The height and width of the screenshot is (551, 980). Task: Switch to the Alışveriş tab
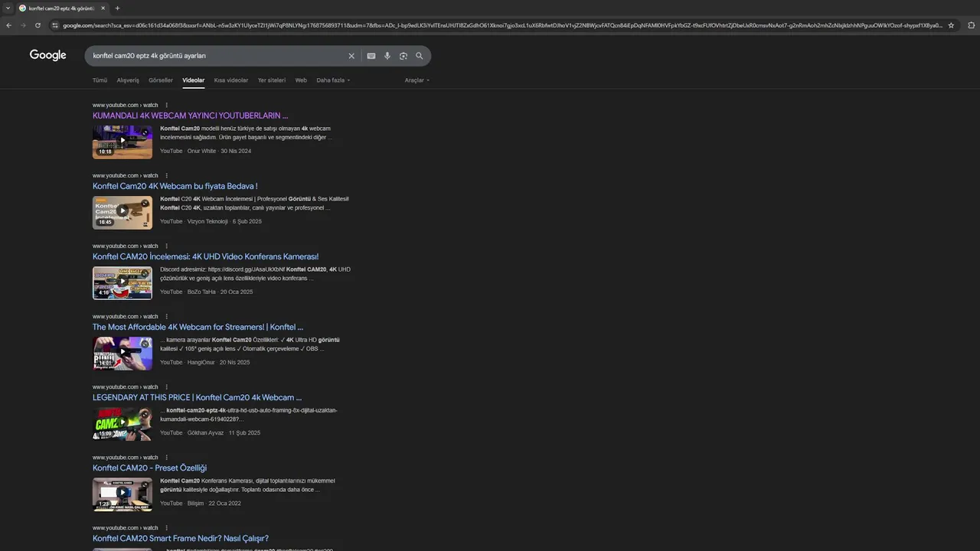point(128,80)
